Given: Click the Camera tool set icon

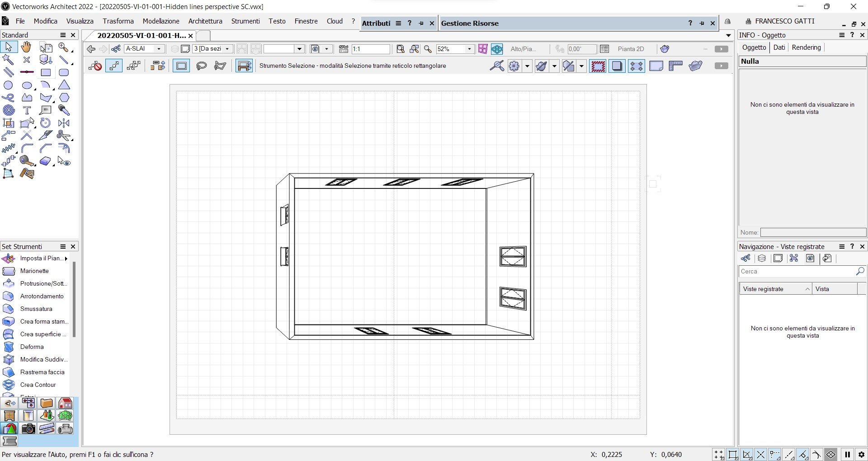Looking at the screenshot, I should [28, 428].
